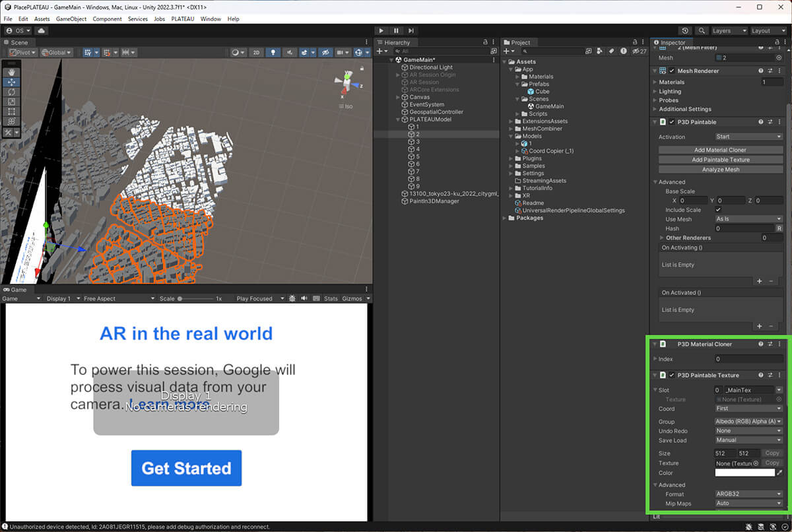Open the PLATEAU menu
Screen dimensions: 792x532
coord(183,19)
